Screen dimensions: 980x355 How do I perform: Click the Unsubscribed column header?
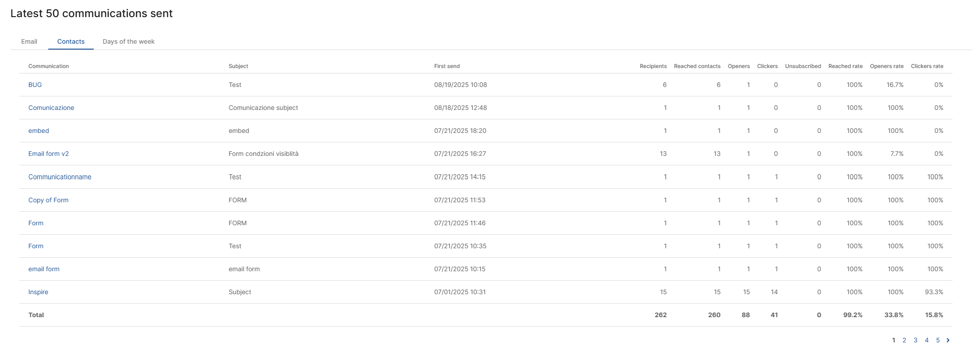[803, 66]
